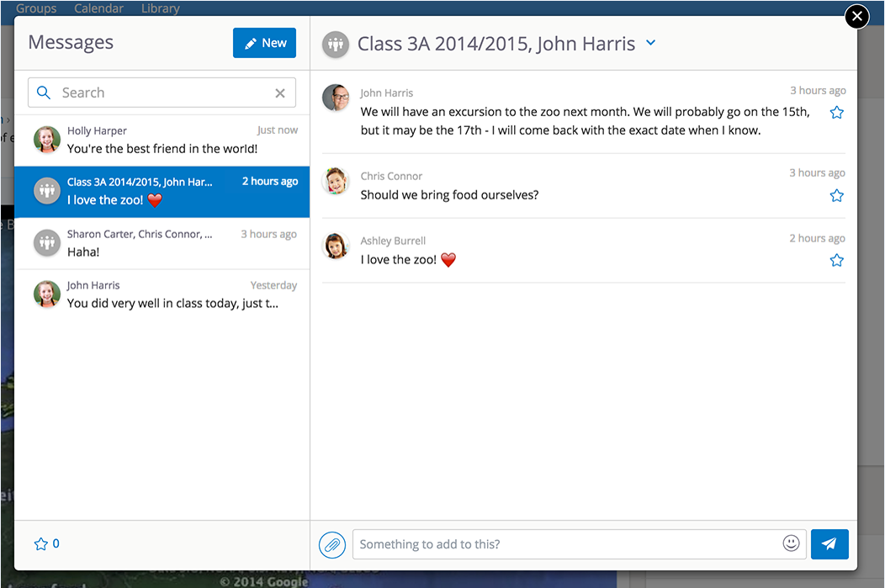This screenshot has width=885, height=588.
Task: Open the Library menu item
Action: (x=161, y=8)
